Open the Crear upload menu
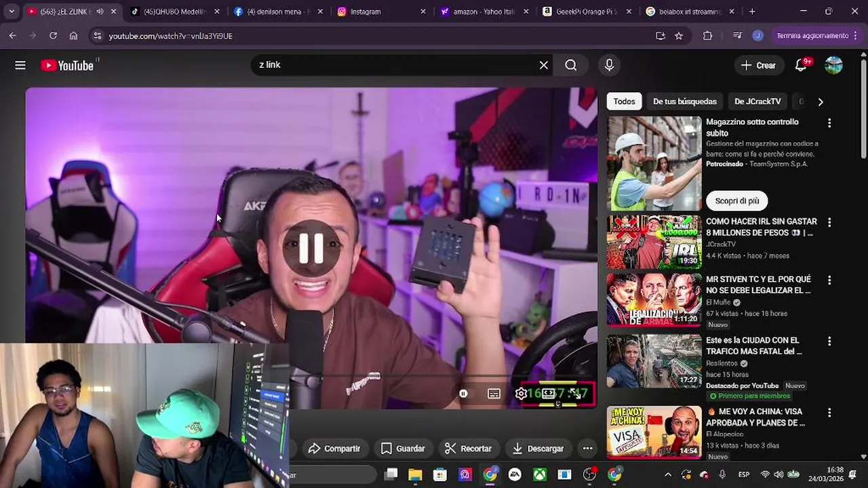 [x=758, y=65]
